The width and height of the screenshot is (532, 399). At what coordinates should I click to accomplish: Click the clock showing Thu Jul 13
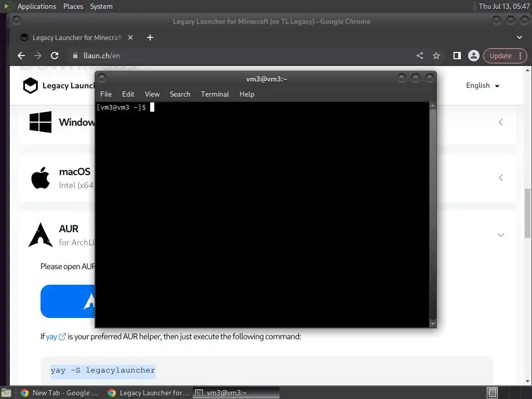pyautogui.click(x=504, y=6)
